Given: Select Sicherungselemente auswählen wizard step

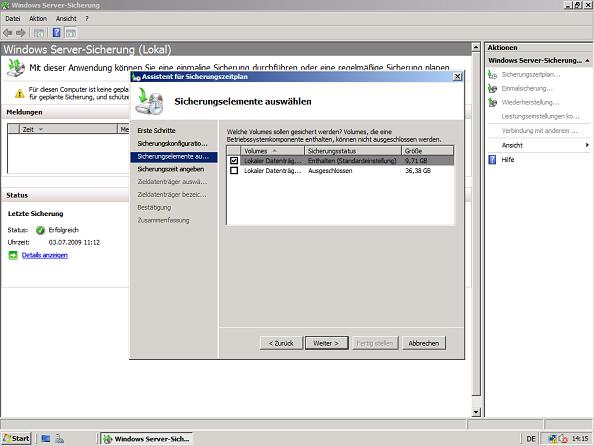Looking at the screenshot, I should click(x=174, y=156).
